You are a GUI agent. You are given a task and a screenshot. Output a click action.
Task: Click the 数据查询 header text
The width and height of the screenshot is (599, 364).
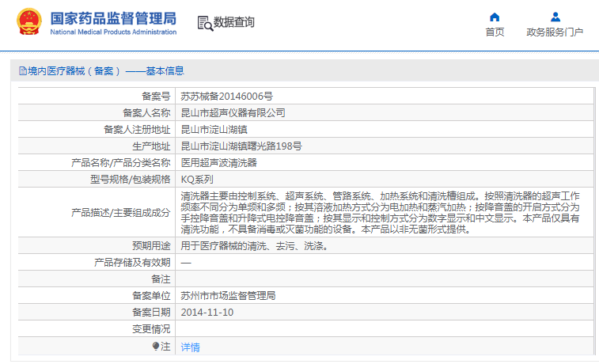point(233,22)
